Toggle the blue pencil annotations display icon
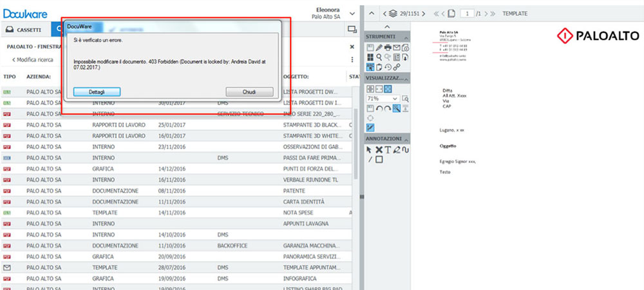This screenshot has width=644, height=290. [370, 128]
